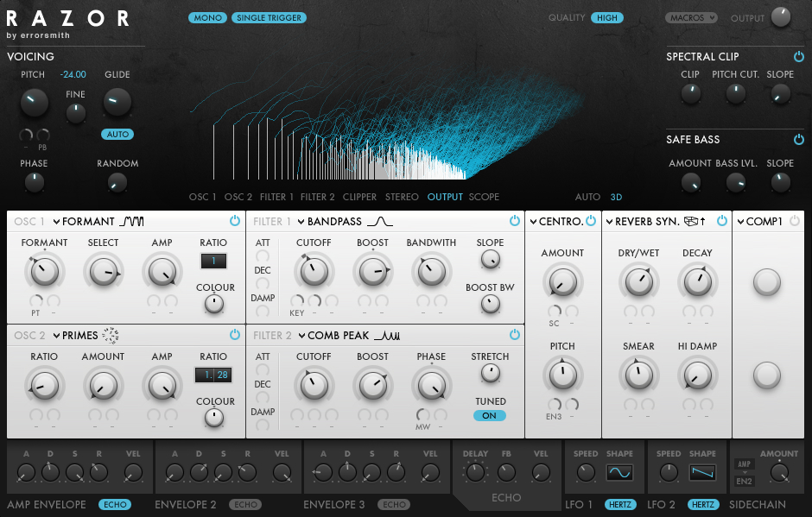Click the Single Trigger button
The width and height of the screenshot is (812, 517).
click(269, 17)
